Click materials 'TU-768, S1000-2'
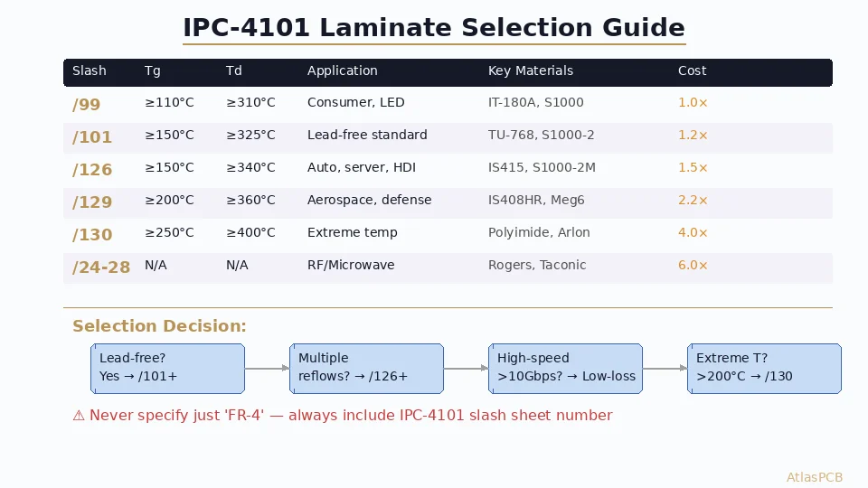868x488 pixels. pos(542,135)
